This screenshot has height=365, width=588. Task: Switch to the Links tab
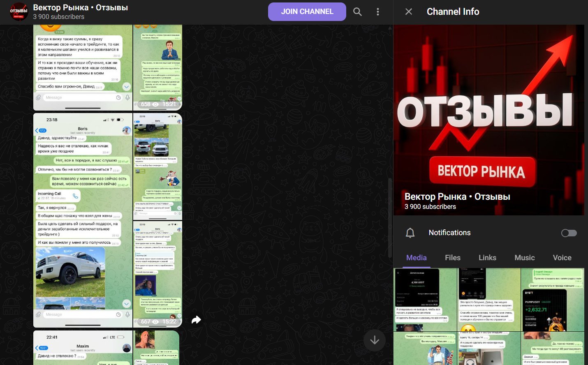point(487,258)
